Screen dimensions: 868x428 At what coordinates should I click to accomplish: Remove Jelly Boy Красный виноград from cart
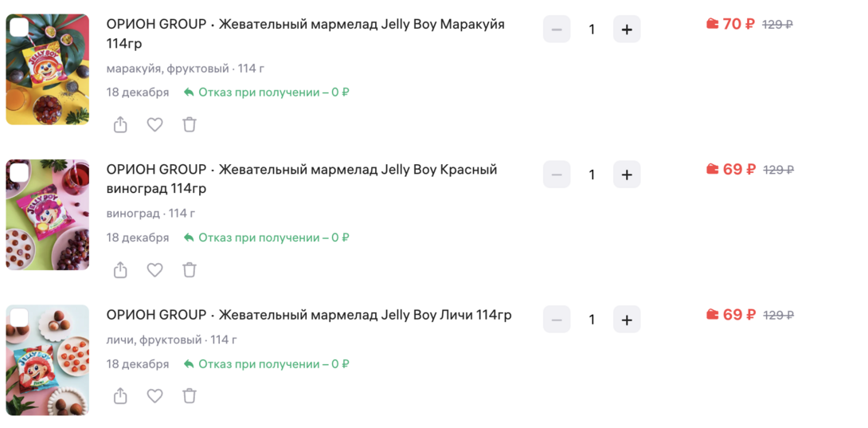(x=189, y=270)
